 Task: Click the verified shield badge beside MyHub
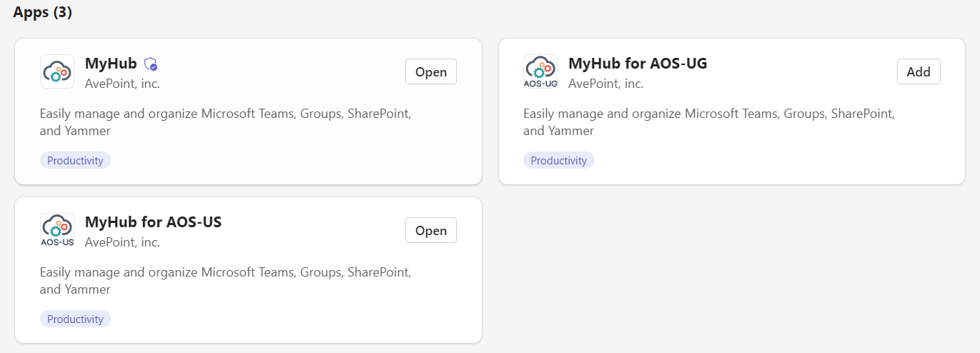(151, 64)
